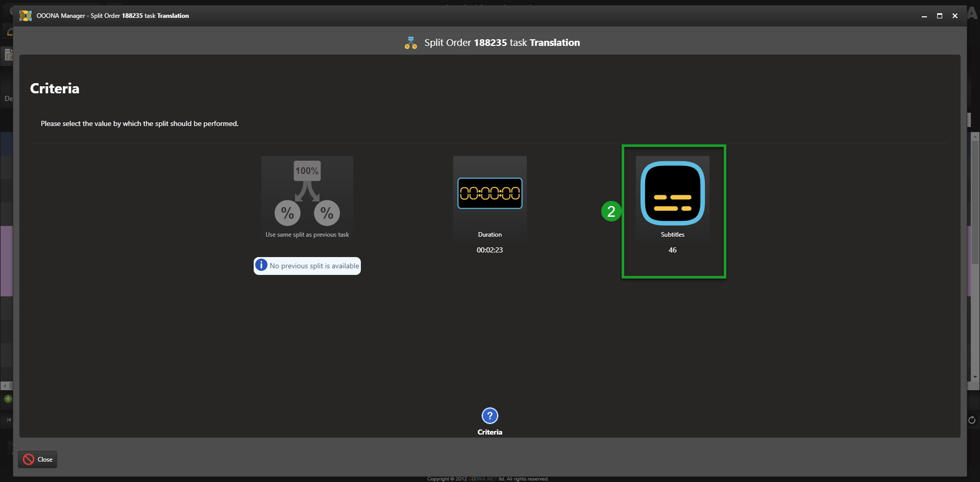The width and height of the screenshot is (980, 482).
Task: Click the green plus icon in background window
Action: point(8,399)
